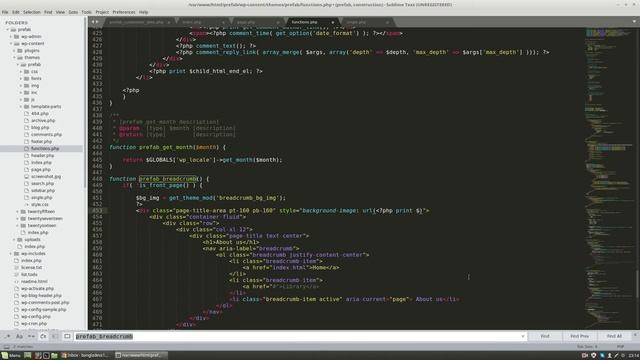Open 404.php in the sidebar
This screenshot has width=640, height=360.
(x=40, y=113)
